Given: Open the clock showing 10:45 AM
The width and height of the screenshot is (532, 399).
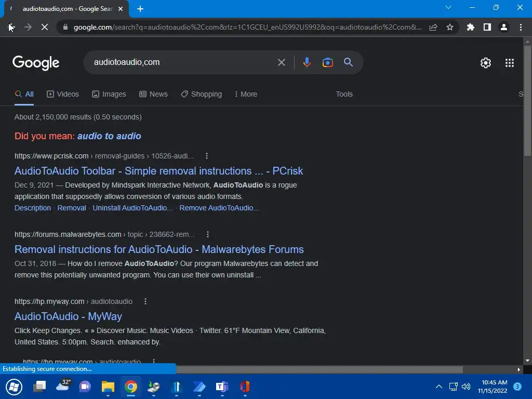Looking at the screenshot, I should 493,387.
